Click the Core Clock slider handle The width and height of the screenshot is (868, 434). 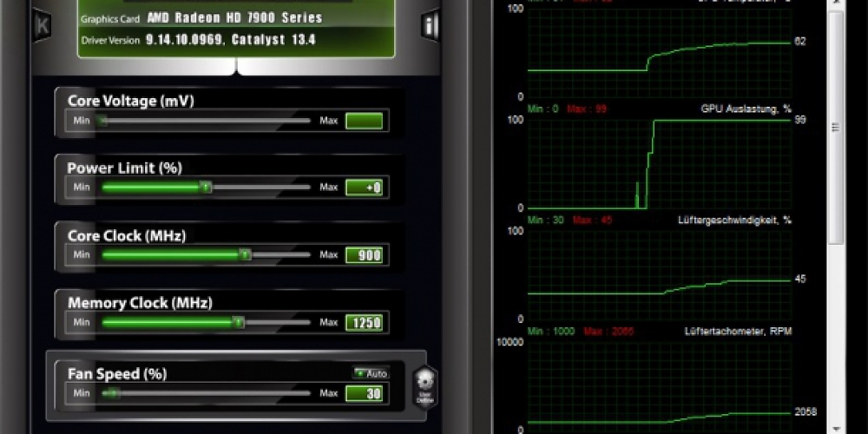click(x=246, y=254)
